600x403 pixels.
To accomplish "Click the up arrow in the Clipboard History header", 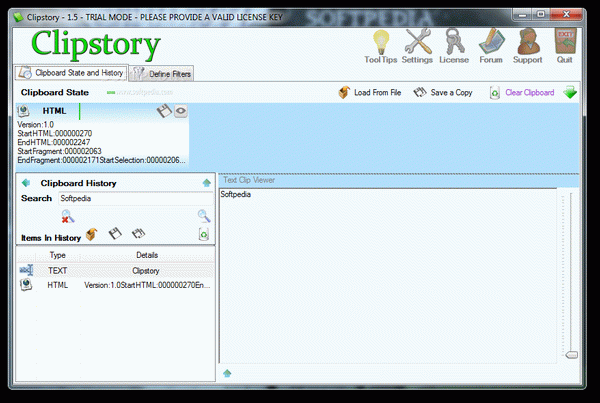I will [x=207, y=183].
